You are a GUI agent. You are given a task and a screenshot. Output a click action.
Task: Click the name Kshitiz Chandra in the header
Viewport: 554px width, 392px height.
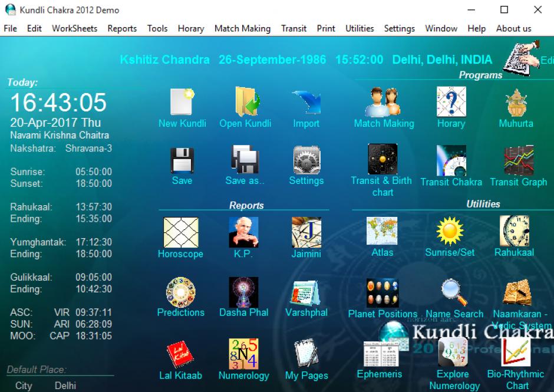(165, 60)
